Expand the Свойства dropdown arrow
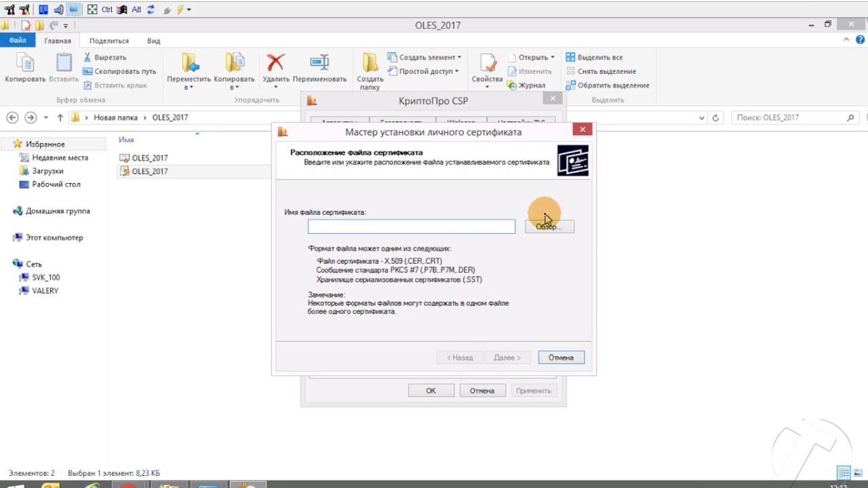 click(488, 87)
